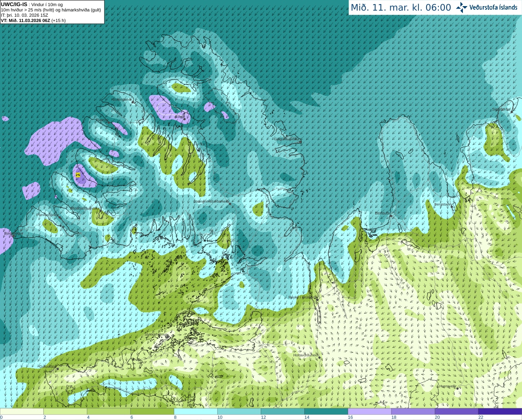The image size is (522, 420).
Task: Click the Bjargtangar station label
Action: coord(13,234)
